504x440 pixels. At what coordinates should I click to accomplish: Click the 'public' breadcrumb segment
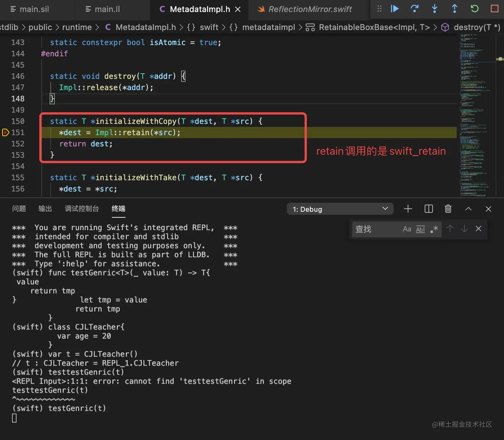coord(40,27)
